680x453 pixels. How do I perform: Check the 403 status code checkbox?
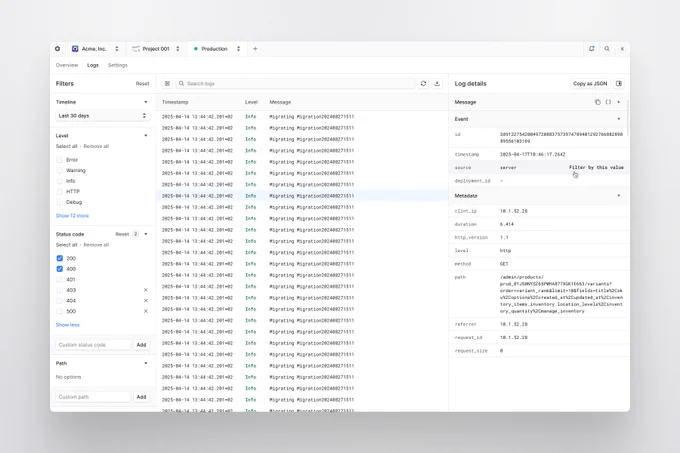pos(60,290)
